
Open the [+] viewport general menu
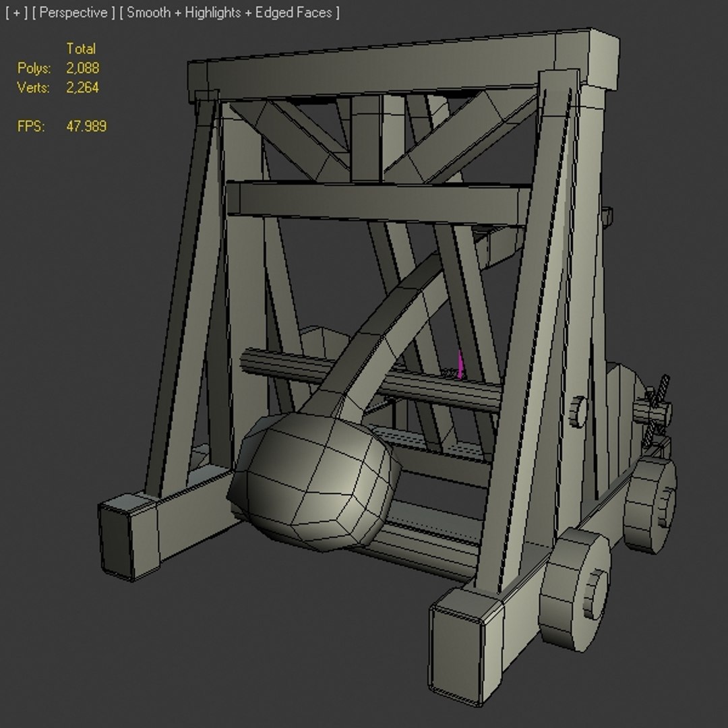pyautogui.click(x=17, y=13)
